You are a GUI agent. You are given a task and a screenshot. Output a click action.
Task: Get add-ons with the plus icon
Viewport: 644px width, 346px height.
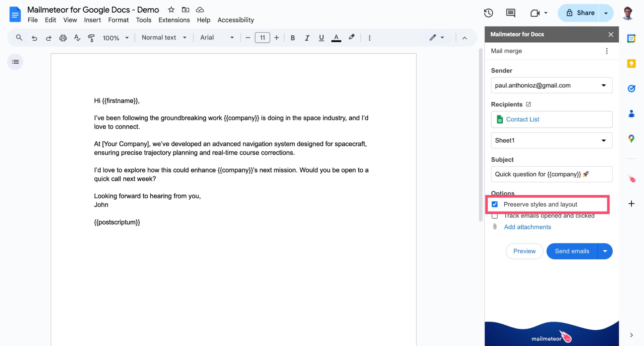click(631, 204)
